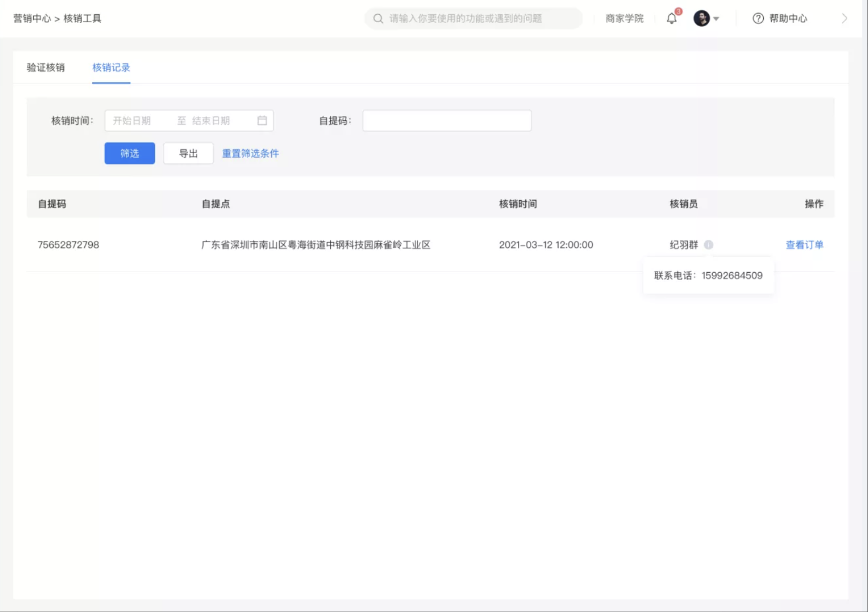Screen dimensions: 868x612
Task: Click the 开始日期 start date field
Action: coord(138,120)
